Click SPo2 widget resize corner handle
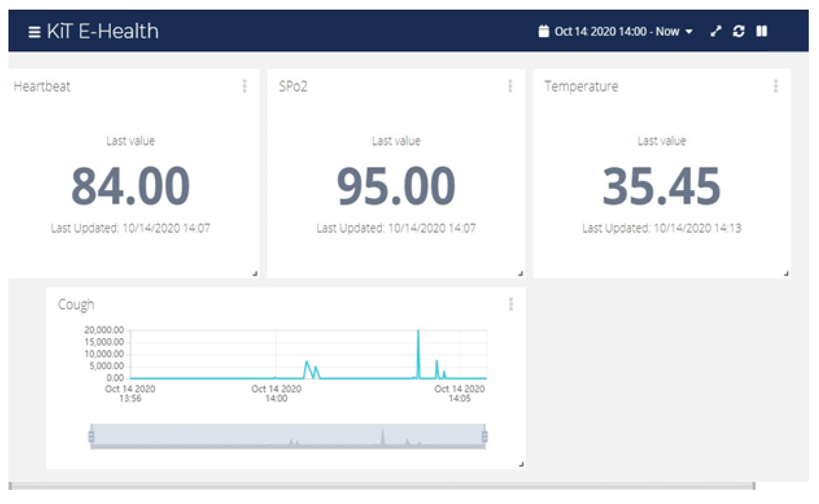This screenshot has width=819, height=504. point(521,274)
